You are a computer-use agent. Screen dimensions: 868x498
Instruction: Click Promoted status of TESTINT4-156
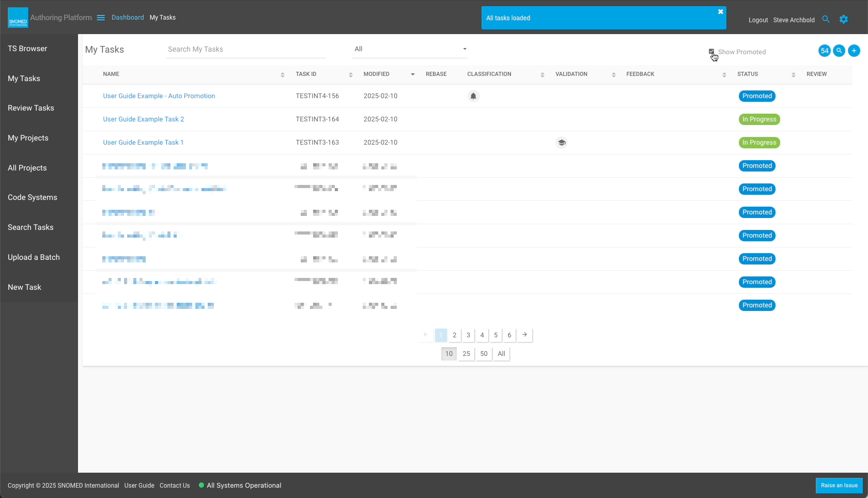(757, 96)
